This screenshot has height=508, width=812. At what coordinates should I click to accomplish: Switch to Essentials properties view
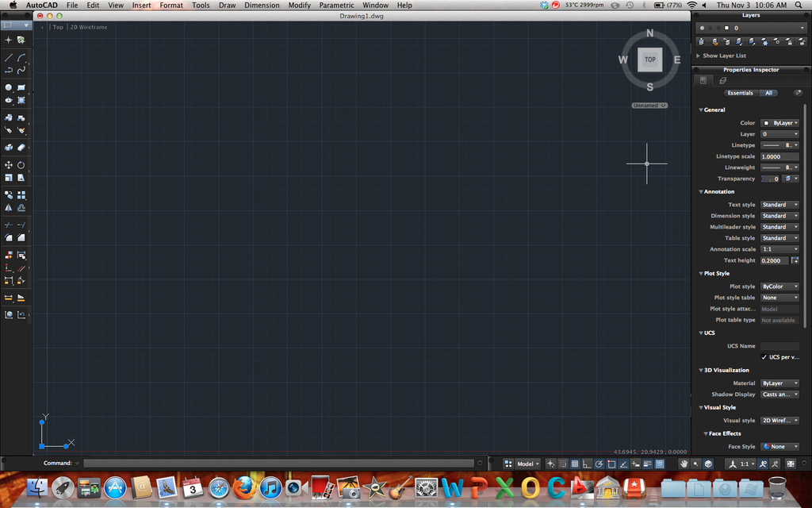click(x=740, y=93)
